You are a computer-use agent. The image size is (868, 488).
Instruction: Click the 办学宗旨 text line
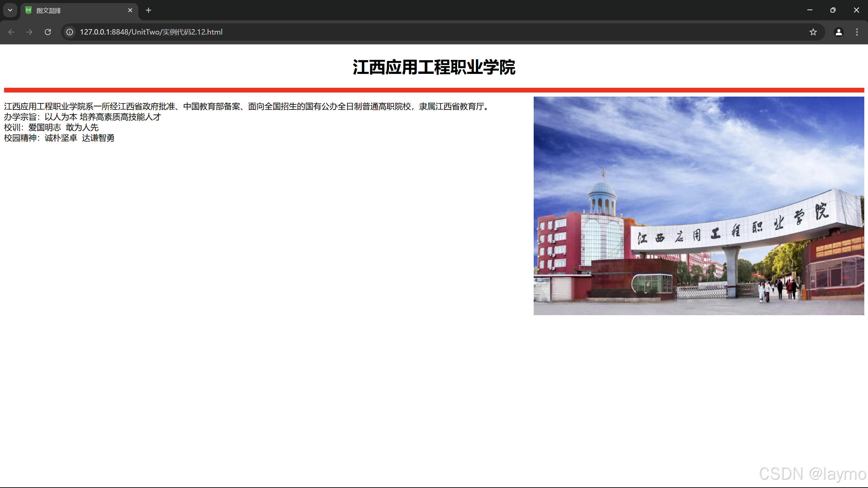(82, 117)
